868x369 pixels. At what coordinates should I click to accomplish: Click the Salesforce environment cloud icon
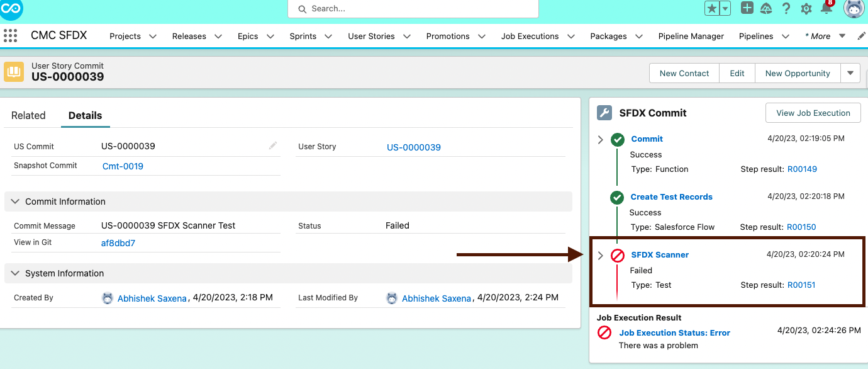coord(766,9)
